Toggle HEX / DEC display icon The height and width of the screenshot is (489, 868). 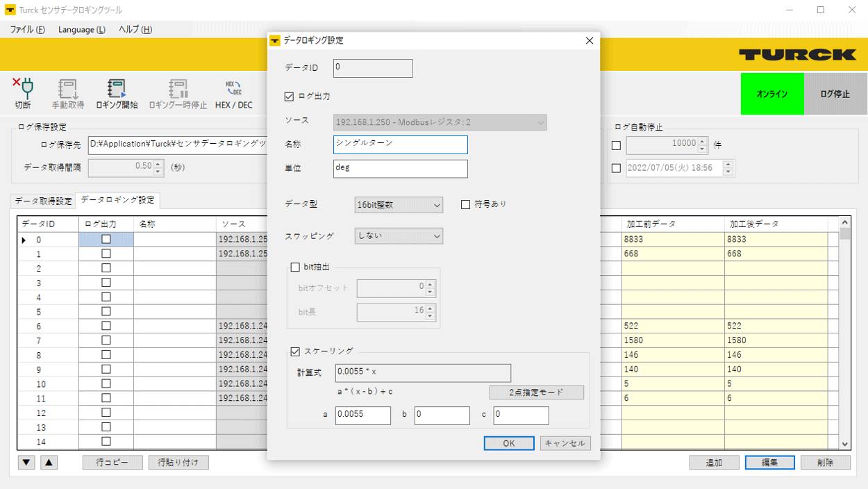(234, 93)
